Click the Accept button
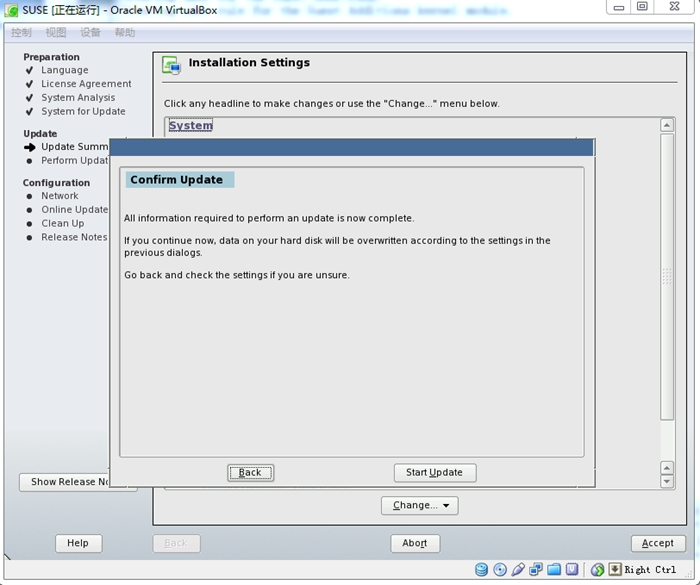This screenshot has width=700, height=585. coord(658,543)
